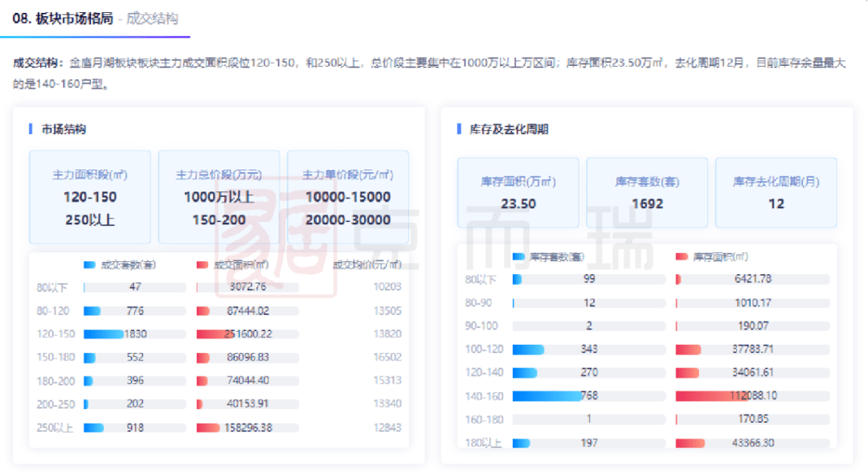Click the 主力单价段(元/㎡) summary card
Image resolution: width=868 pixels, height=475 pixels.
[347, 197]
